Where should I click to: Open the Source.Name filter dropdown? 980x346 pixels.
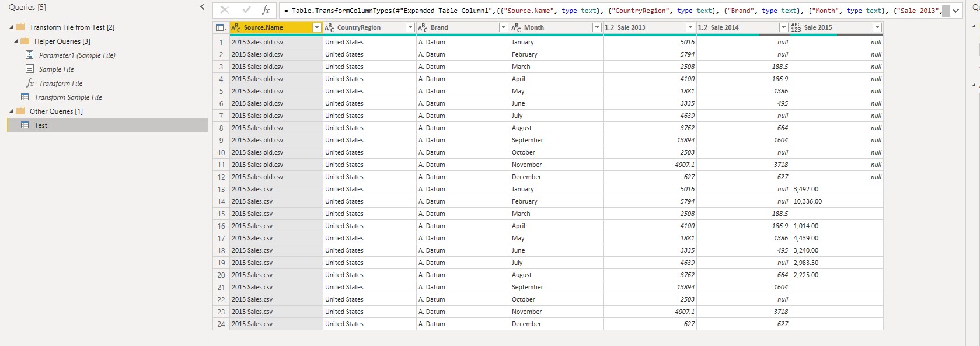(317, 27)
